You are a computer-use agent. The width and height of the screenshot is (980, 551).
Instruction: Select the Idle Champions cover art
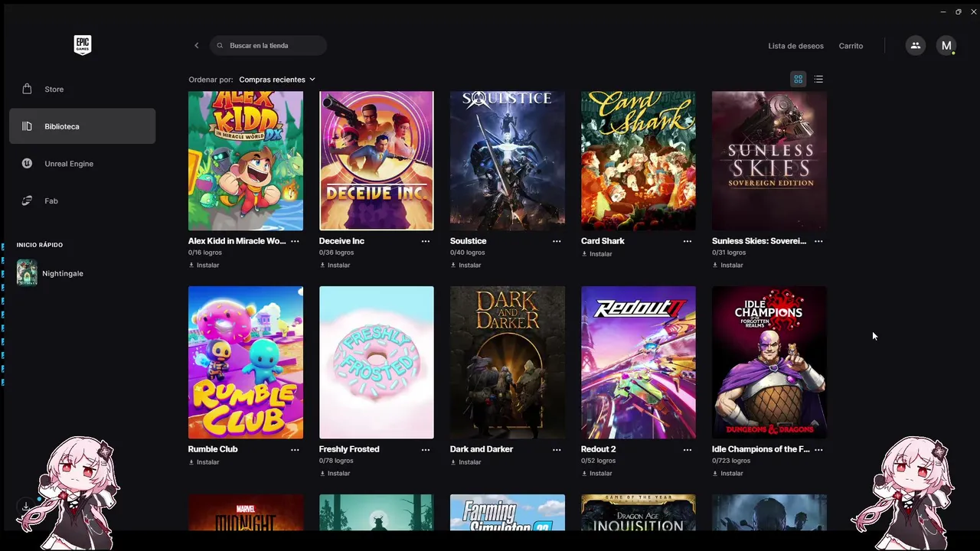click(x=769, y=363)
